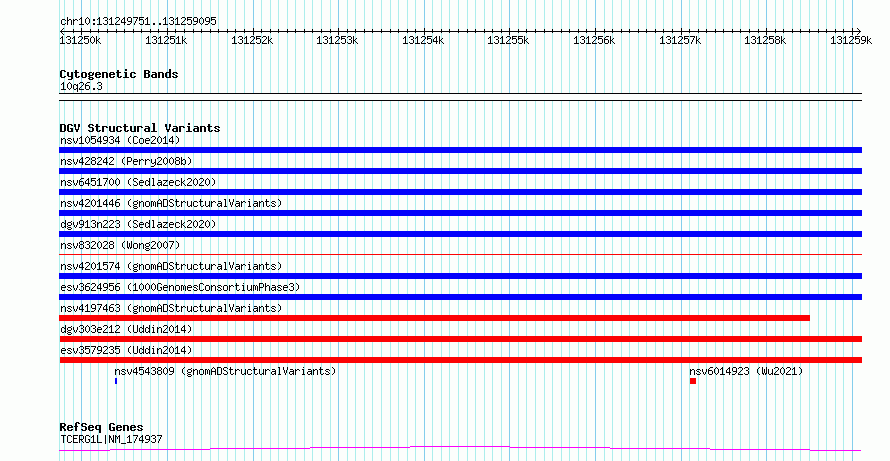This screenshot has height=461, width=890.
Task: Click nsv4201574 gnomAD blue variant bar
Action: coord(460,276)
